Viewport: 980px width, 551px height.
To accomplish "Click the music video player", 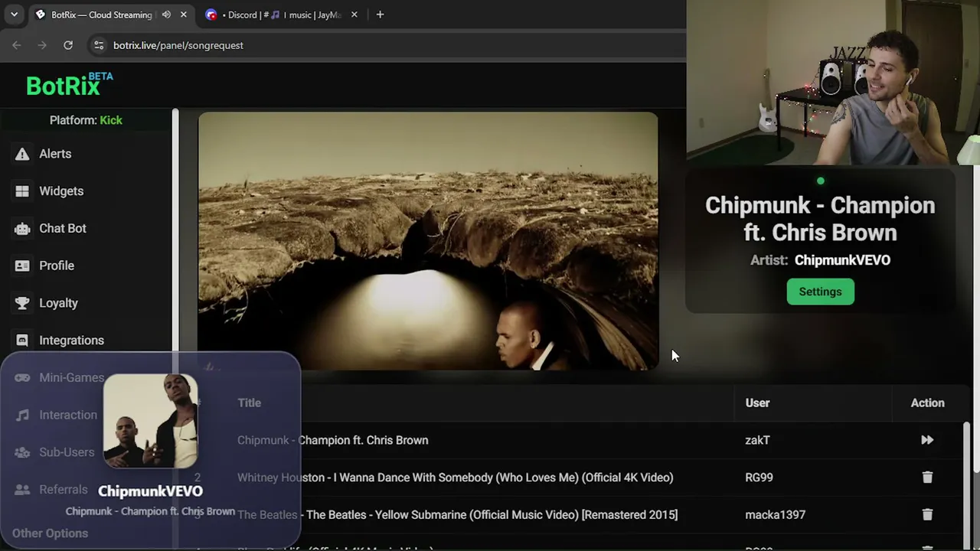I will pyautogui.click(x=428, y=241).
